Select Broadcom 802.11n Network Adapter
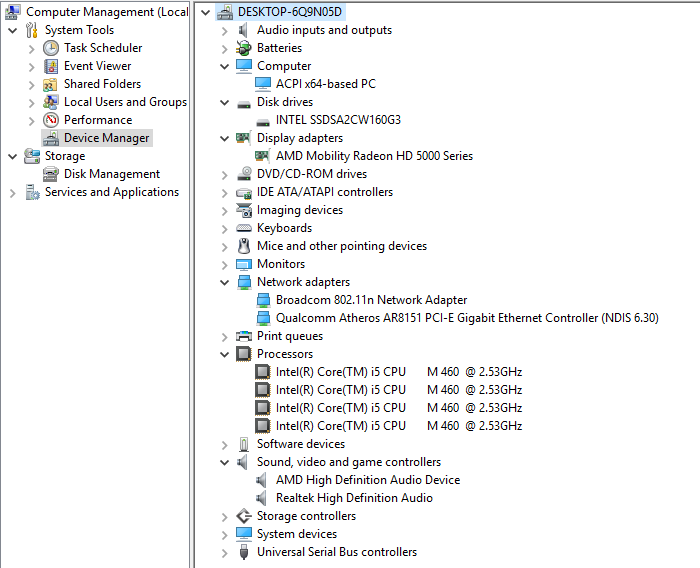The width and height of the screenshot is (700, 568). tap(371, 300)
